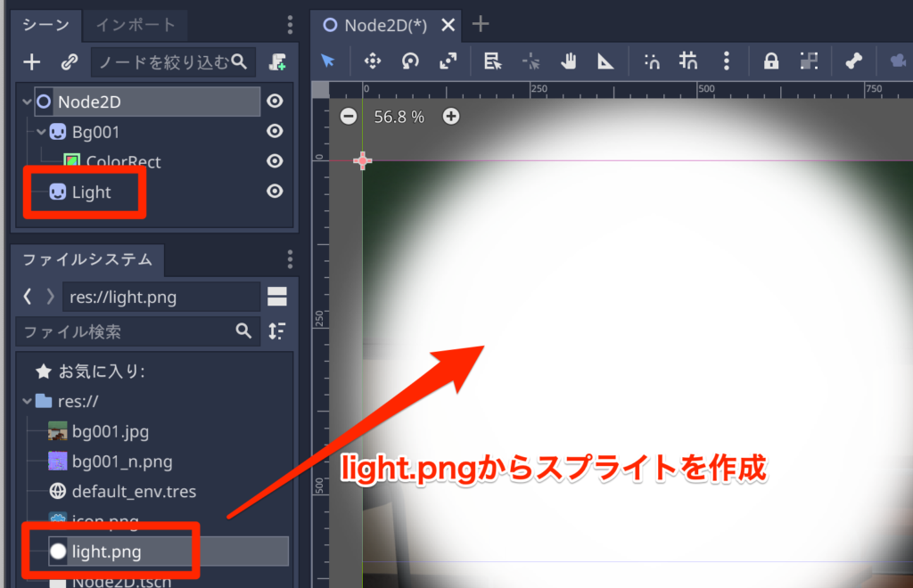
Task: Collapse the res:// folder
Action: [27, 401]
